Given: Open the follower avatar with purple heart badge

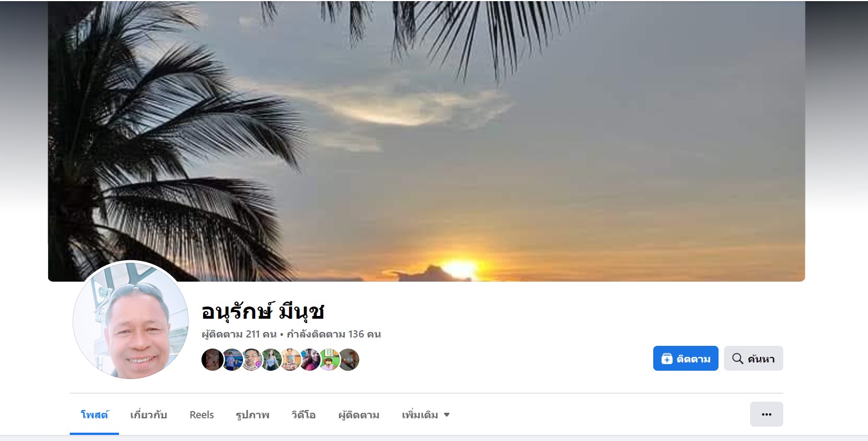Looking at the screenshot, I should [251, 360].
